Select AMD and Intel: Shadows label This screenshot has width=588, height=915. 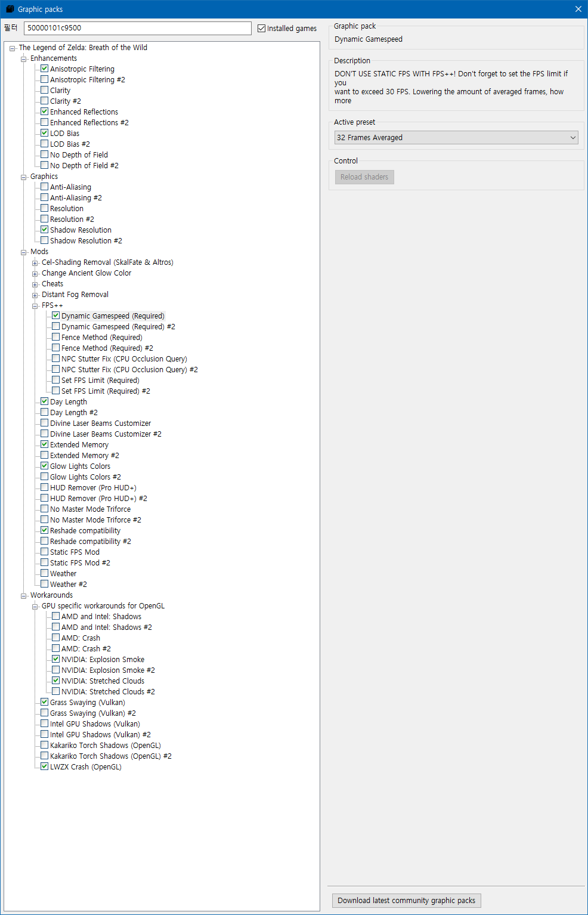pos(101,617)
